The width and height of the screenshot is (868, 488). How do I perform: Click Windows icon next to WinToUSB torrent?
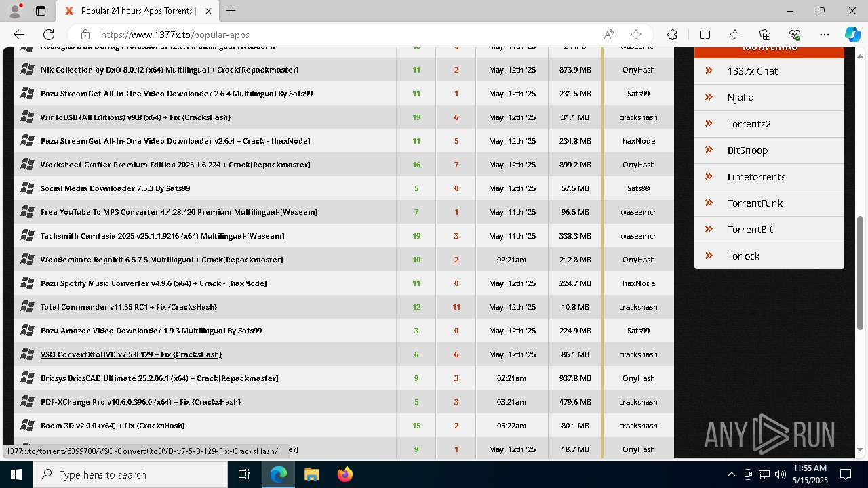point(27,117)
